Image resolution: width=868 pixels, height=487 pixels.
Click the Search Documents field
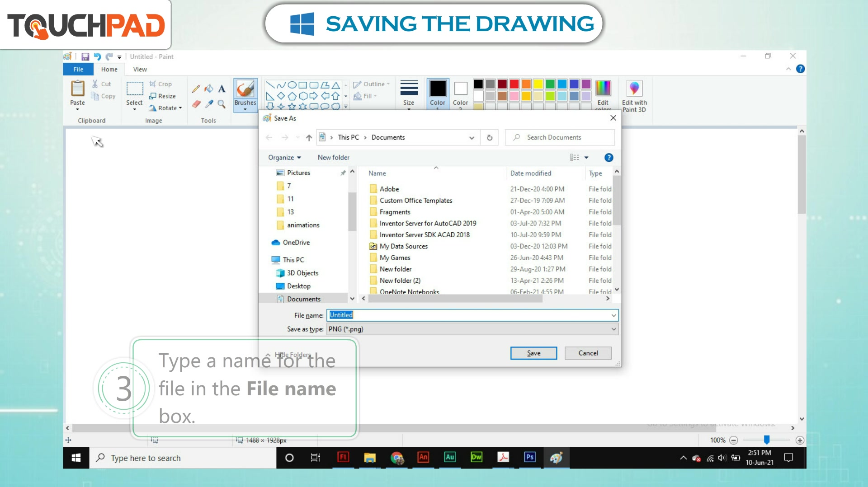pyautogui.click(x=560, y=137)
